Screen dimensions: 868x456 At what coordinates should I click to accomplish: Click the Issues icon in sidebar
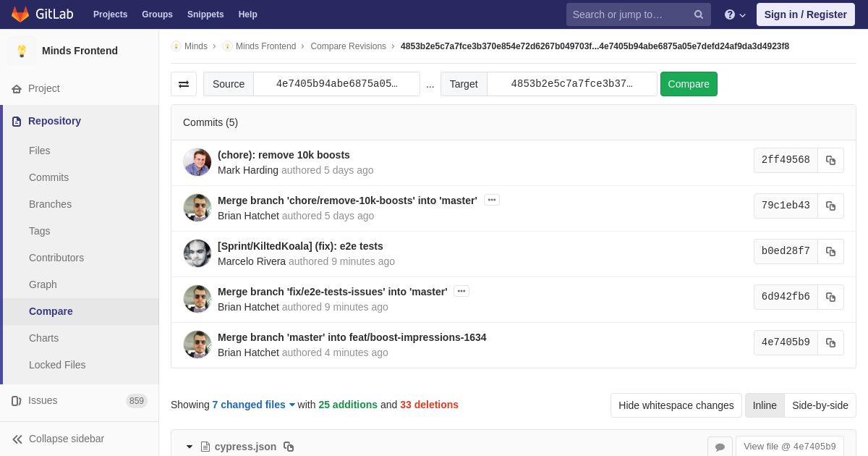[x=17, y=400]
